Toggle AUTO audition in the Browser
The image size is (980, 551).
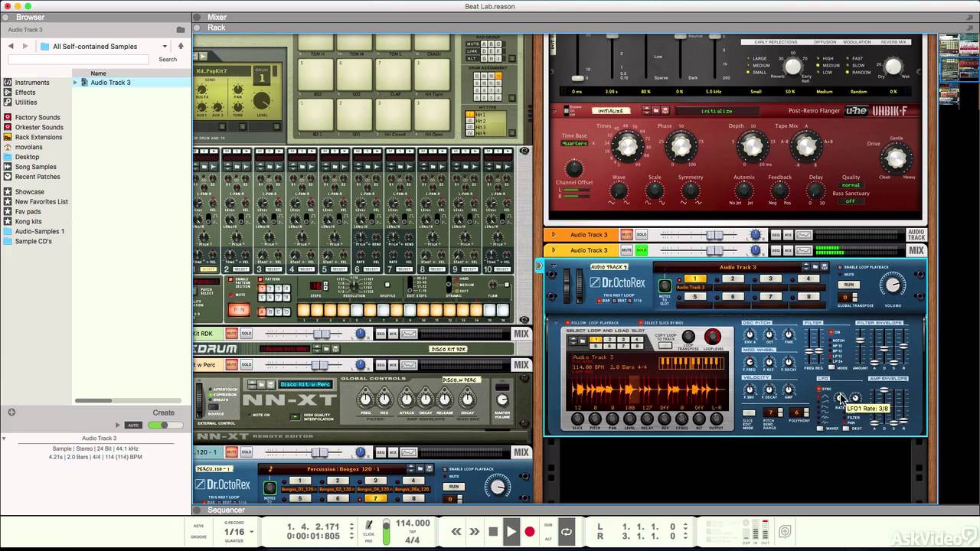(x=133, y=425)
